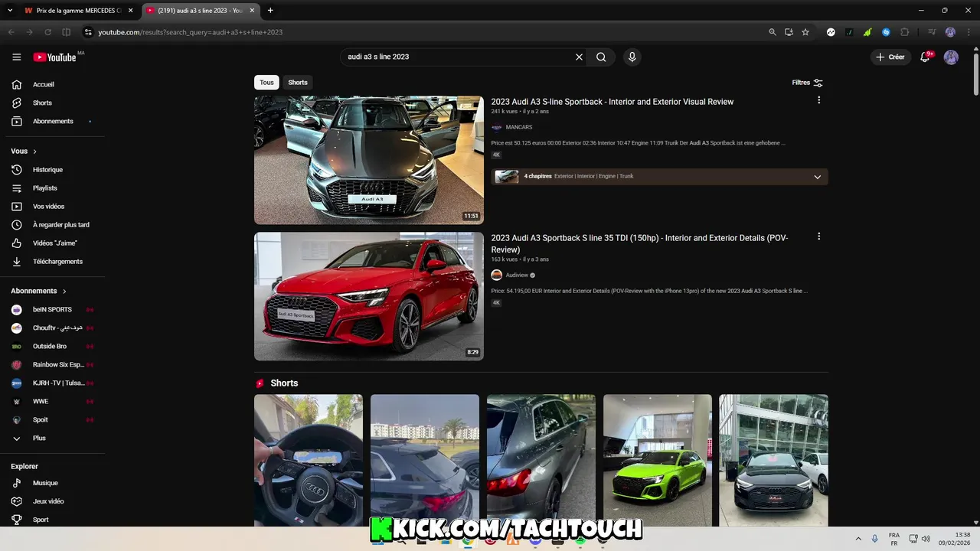Open 2023 Audi A3 S-line Sportback video title
The height and width of the screenshot is (551, 980).
click(x=612, y=102)
